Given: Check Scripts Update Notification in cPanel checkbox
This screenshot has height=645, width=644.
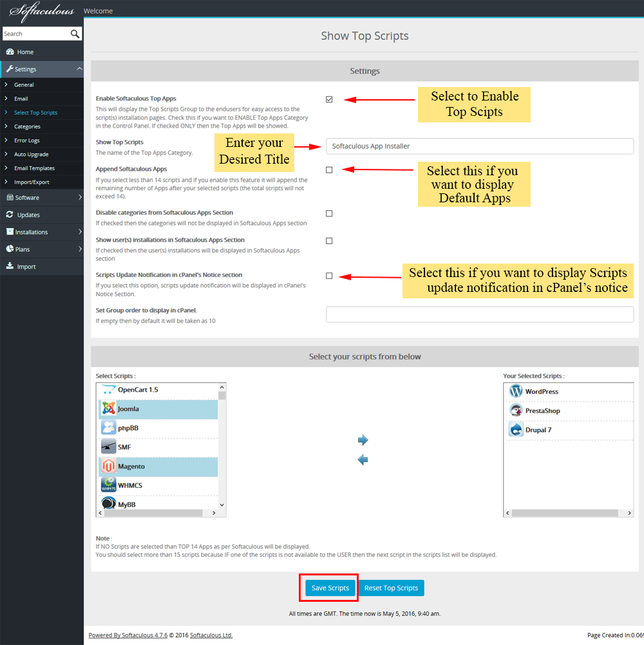Looking at the screenshot, I should 329,276.
